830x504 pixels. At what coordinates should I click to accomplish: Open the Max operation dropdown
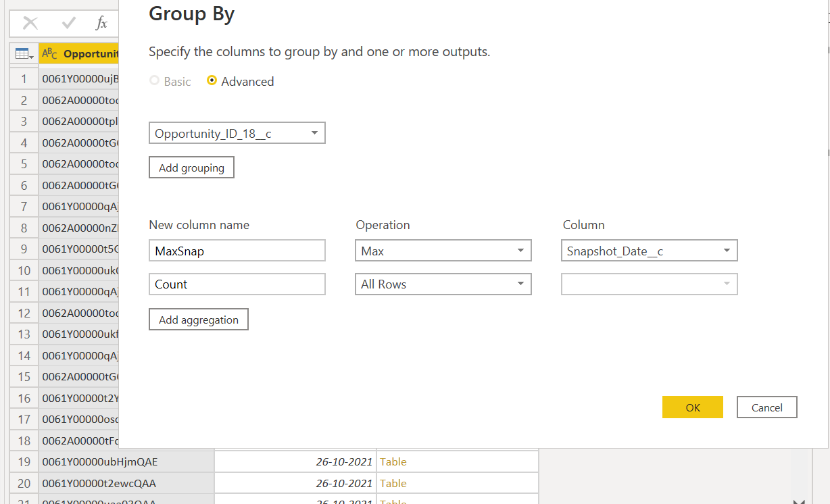point(443,251)
